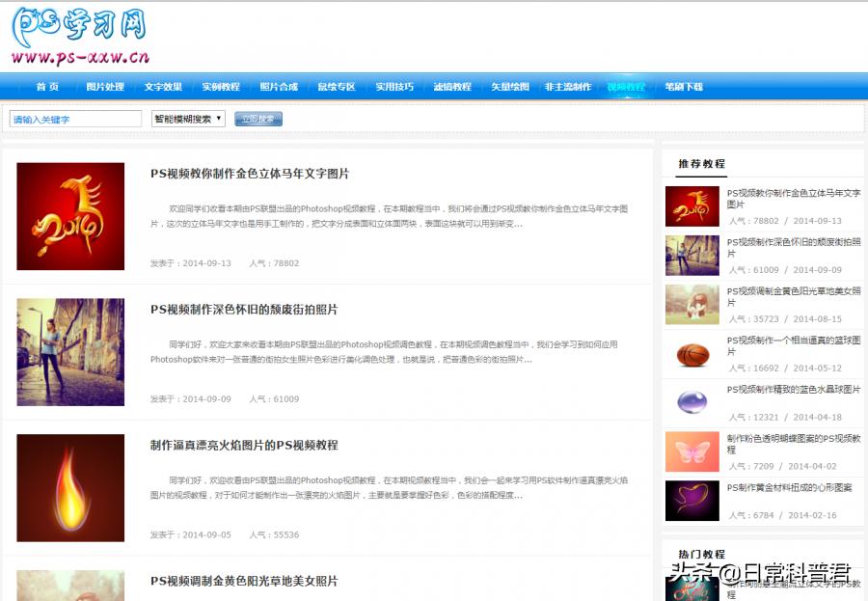Screen dimensions: 868x601
Task: Click the golden horse 2014 article thumbnail
Action: tap(69, 215)
